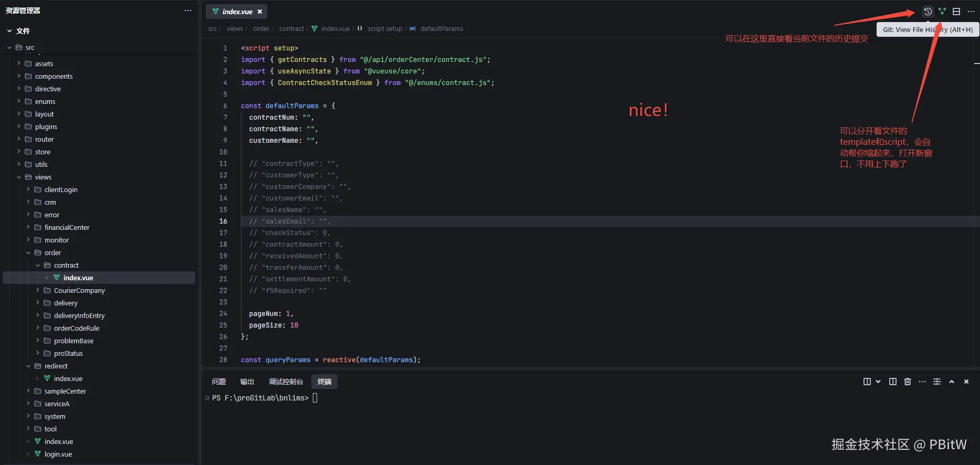Click the terminal prompt PS F:\proGitLab\bnlims>
Image resolution: width=980 pixels, height=465 pixels.
260,398
